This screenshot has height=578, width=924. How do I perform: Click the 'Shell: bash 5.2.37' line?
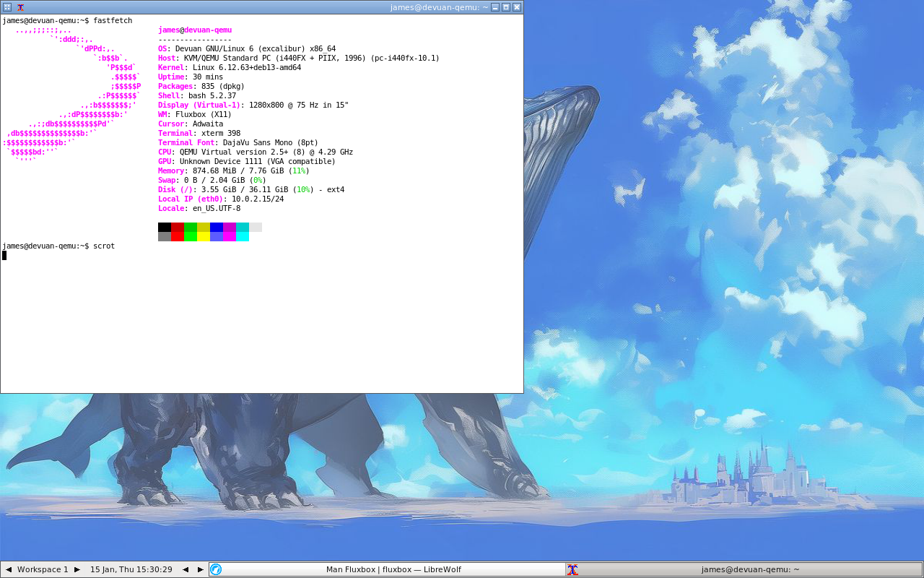197,95
